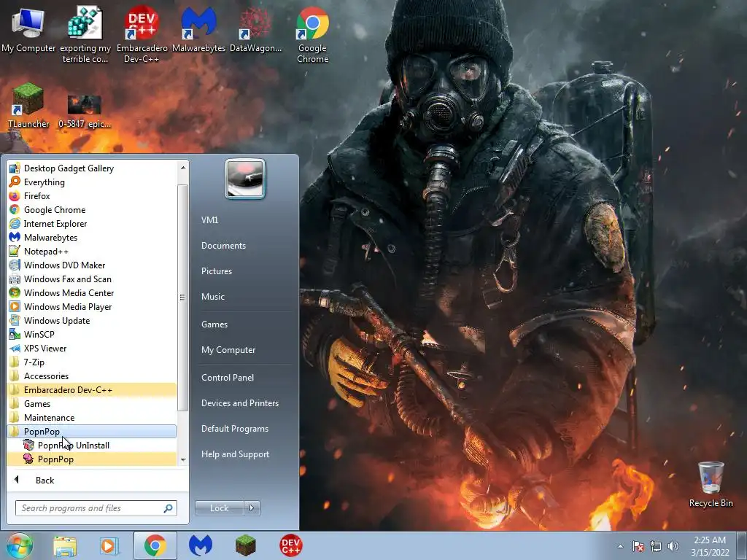Expand the Games folder in programs list

point(92,403)
